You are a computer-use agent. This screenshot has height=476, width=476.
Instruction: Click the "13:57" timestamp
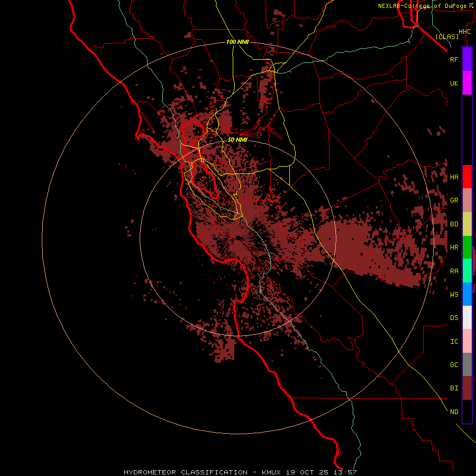tap(345, 472)
